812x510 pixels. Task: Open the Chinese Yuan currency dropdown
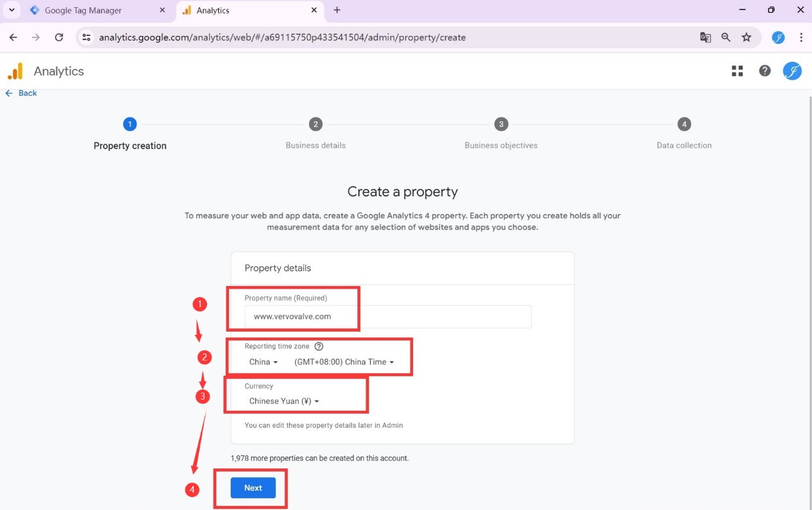(283, 401)
